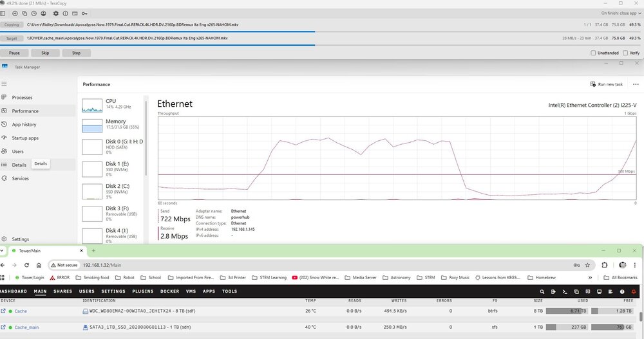Open Processes in Task Manager
This screenshot has width=644, height=339.
tap(38, 98)
